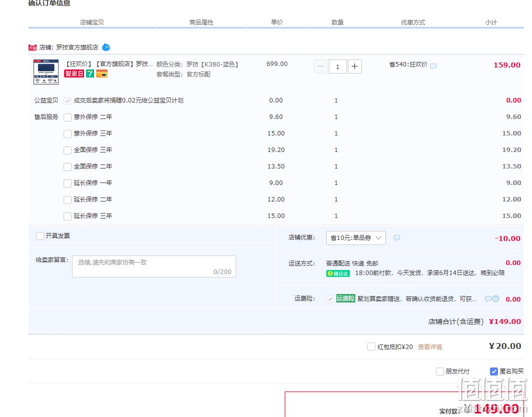Click the green 运费险 tag
The height and width of the screenshot is (417, 532).
coord(345,298)
